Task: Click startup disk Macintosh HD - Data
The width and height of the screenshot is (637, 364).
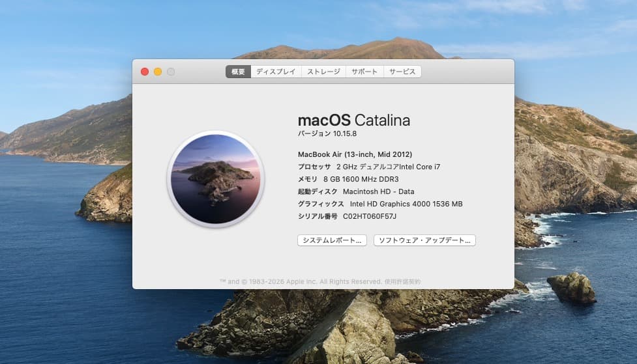Action: point(379,191)
